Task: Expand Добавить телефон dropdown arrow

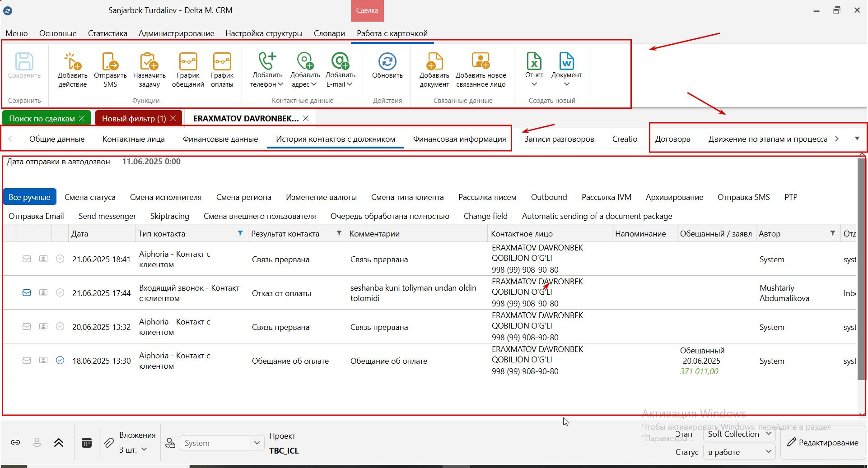Action: click(x=280, y=84)
